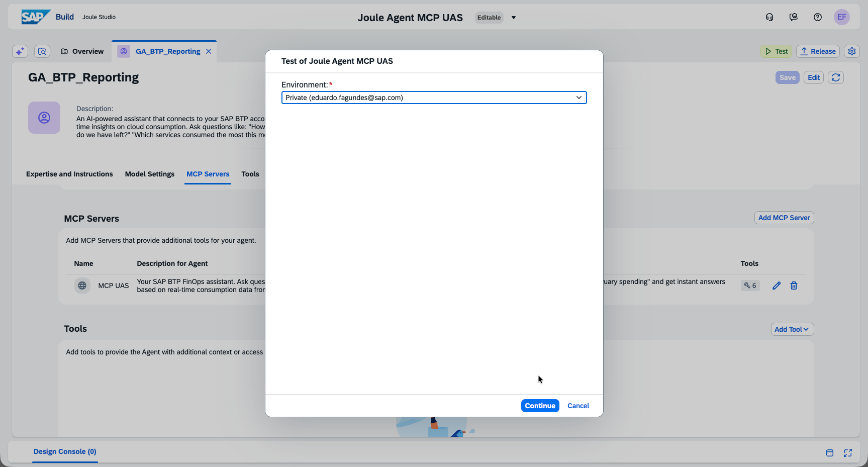Screen dimensions: 868x467
Task: Open the help question mark icon
Action: coord(818,17)
